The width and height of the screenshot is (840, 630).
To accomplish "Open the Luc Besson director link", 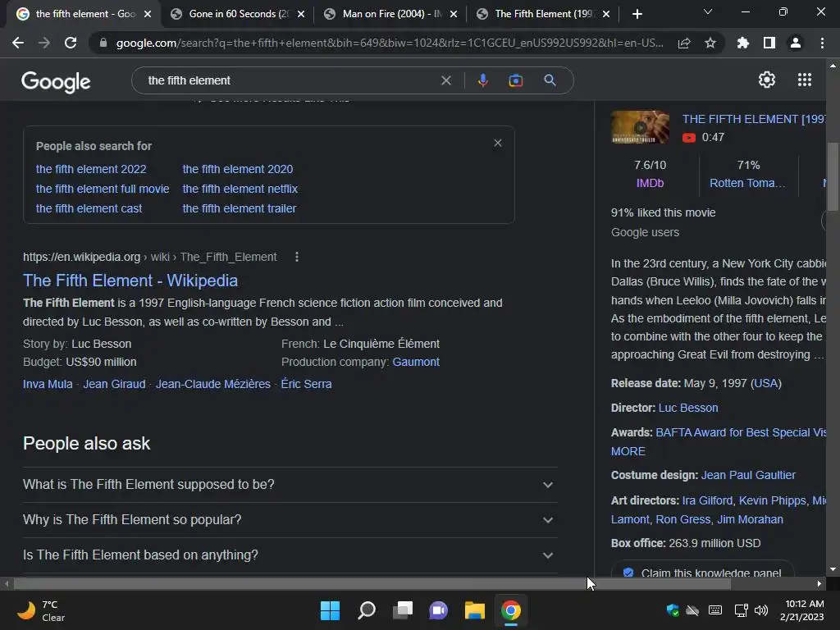I will (688, 409).
